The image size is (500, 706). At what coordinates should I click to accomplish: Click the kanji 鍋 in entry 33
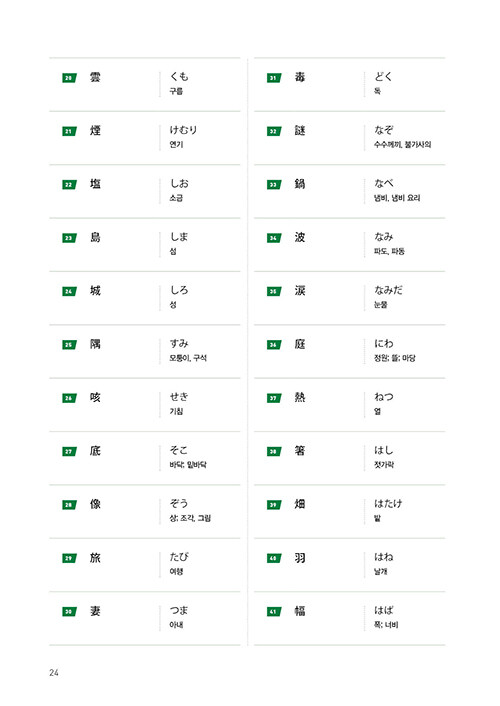pyautogui.click(x=300, y=184)
